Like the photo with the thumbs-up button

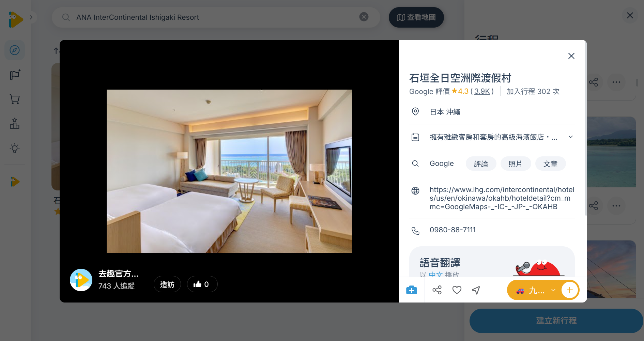202,284
